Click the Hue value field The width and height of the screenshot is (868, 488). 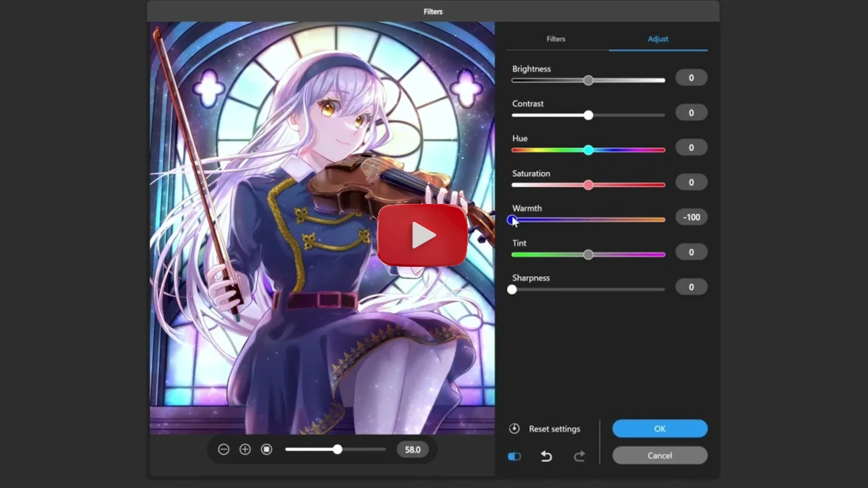coord(692,147)
